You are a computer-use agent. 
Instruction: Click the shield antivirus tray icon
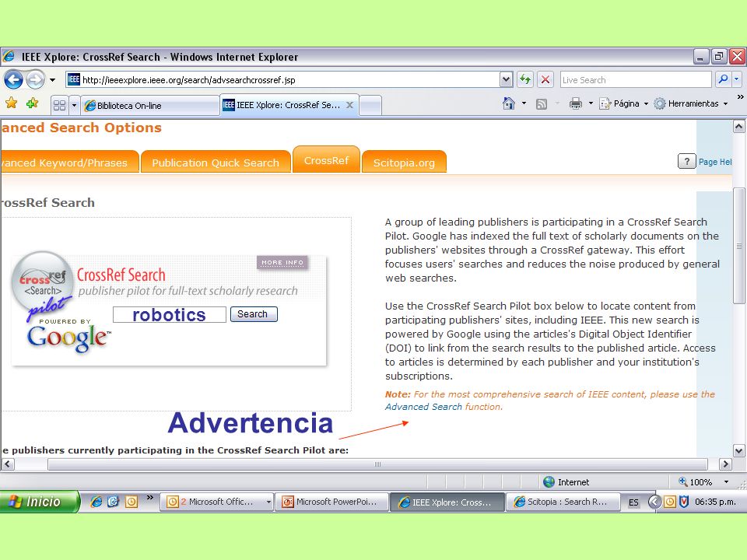pyautogui.click(x=684, y=502)
